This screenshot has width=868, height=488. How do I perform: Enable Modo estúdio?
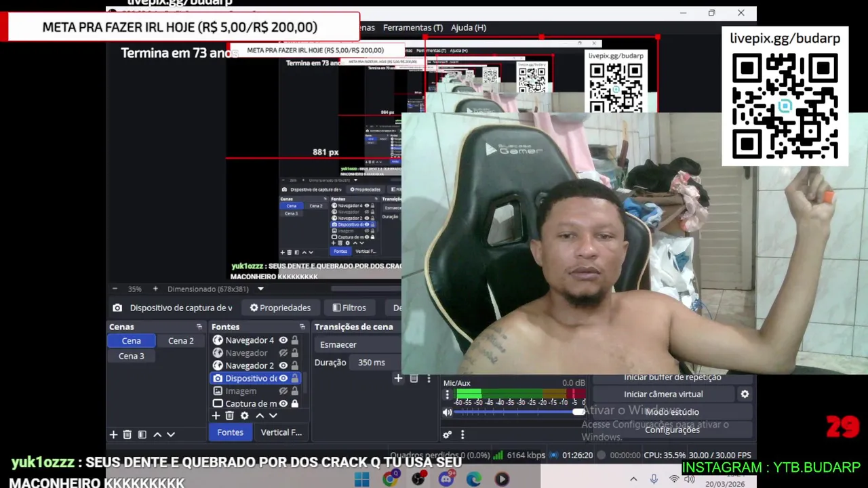point(672,412)
